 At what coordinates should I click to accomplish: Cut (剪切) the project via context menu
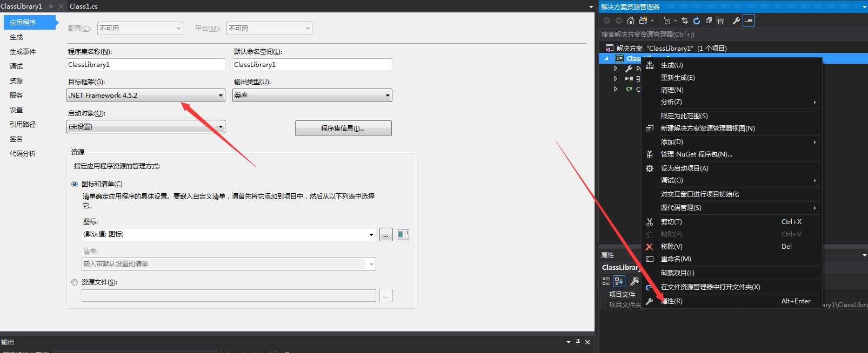(x=731, y=222)
